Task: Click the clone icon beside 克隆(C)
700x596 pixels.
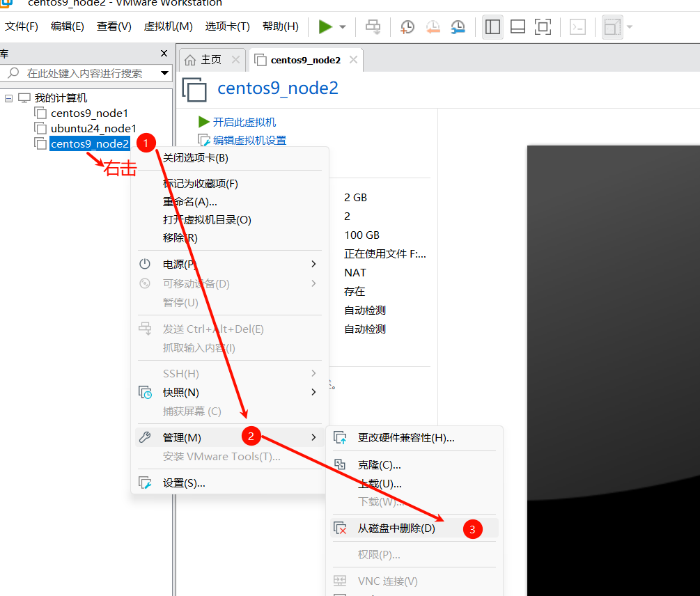Action: (340, 464)
